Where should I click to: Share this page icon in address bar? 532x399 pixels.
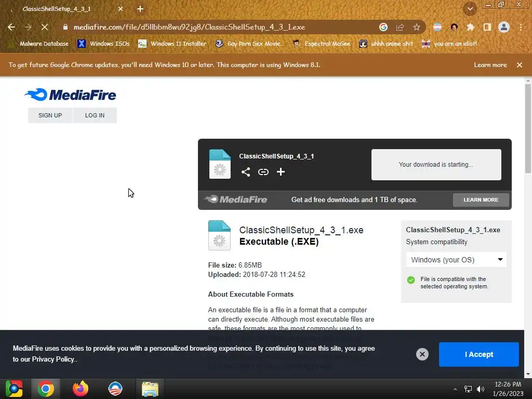pos(400,27)
